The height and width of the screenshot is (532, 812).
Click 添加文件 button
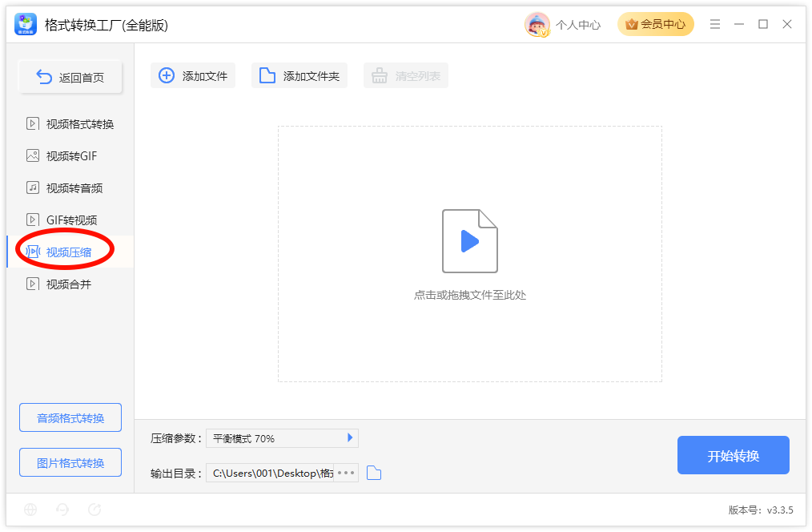193,75
